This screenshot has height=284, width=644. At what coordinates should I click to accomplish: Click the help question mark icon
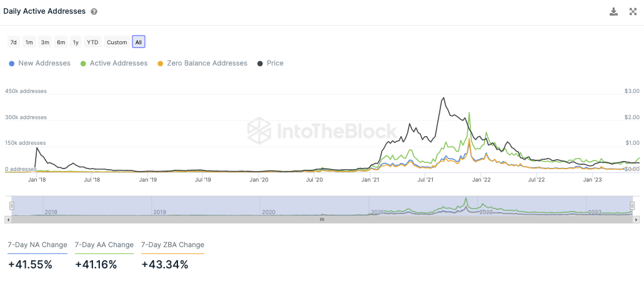94,12
